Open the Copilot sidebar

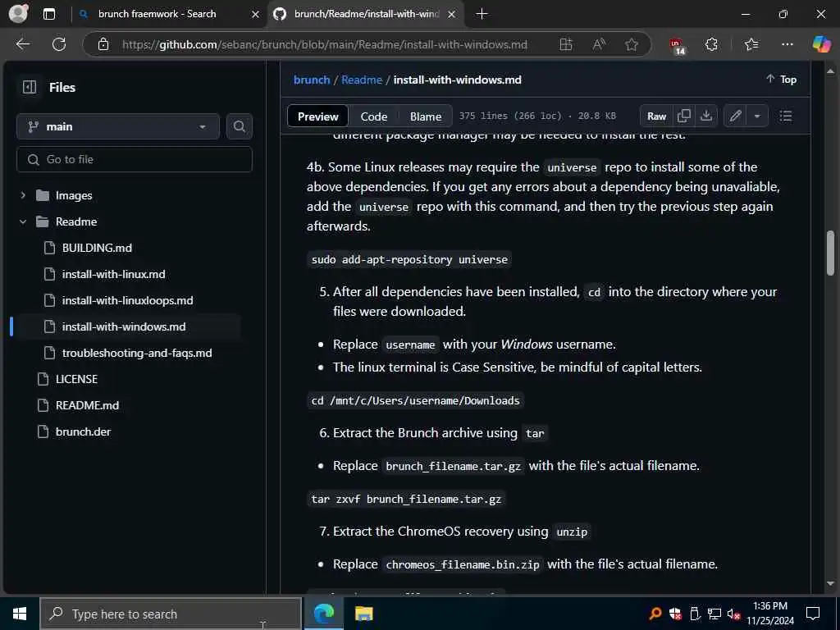pyautogui.click(x=821, y=44)
